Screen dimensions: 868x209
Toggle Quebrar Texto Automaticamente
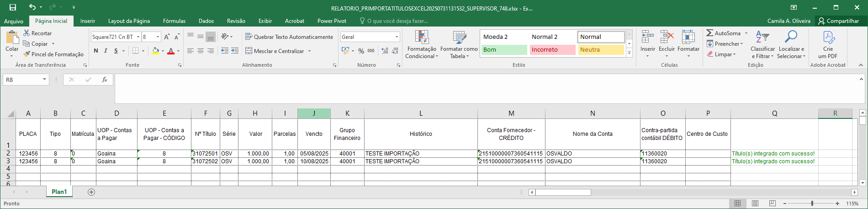[x=289, y=37]
